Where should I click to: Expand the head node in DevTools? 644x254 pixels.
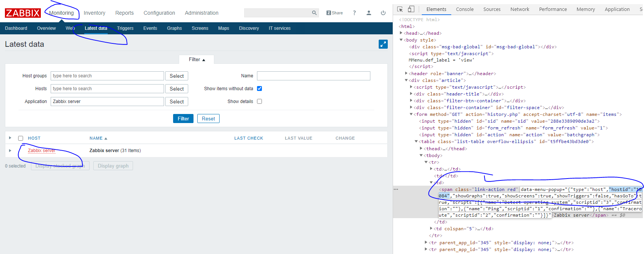[x=401, y=33]
